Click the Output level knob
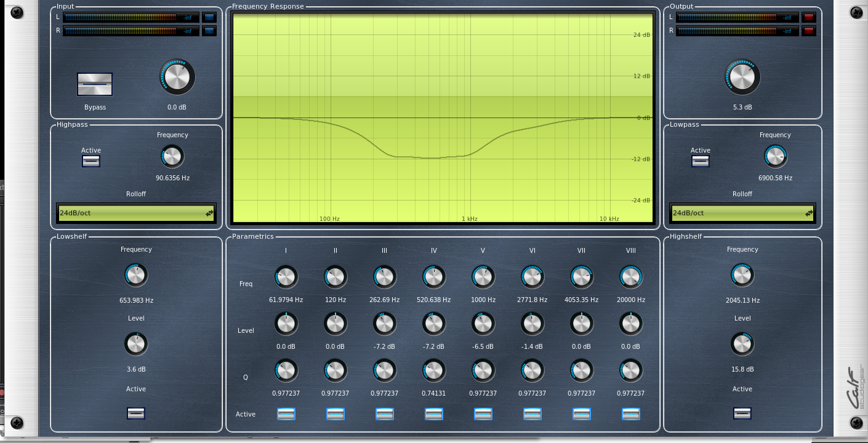This screenshot has height=443, width=868. (x=742, y=78)
